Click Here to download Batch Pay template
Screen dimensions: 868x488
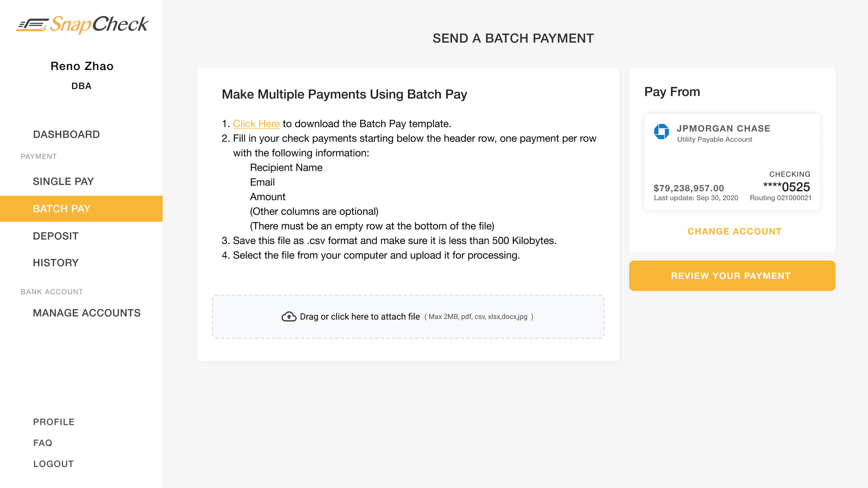click(x=256, y=124)
